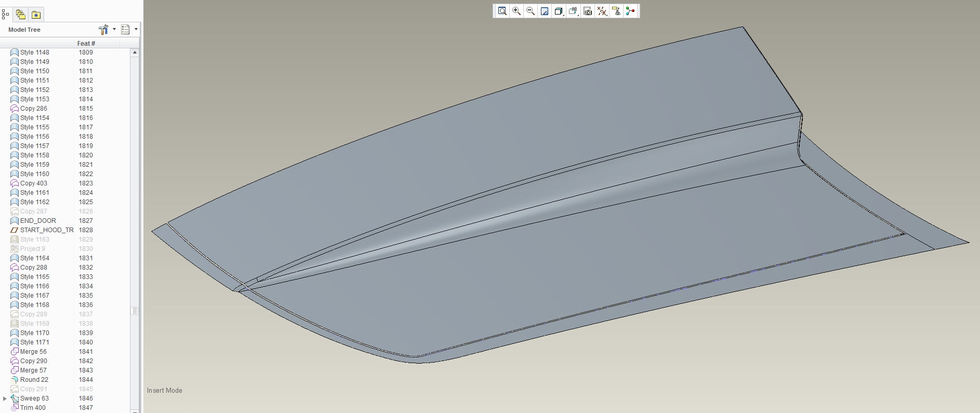Select the Copy 403 feature
Image resolution: width=980 pixels, height=413 pixels.
coord(34,183)
